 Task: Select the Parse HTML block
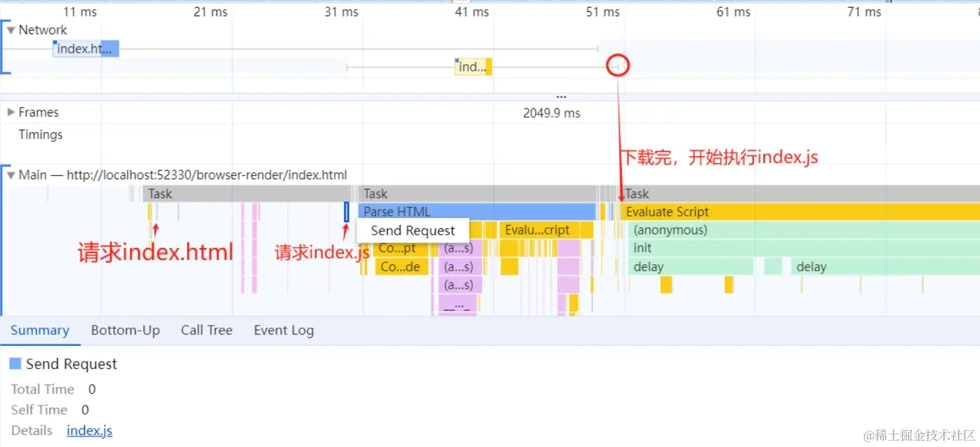476,212
